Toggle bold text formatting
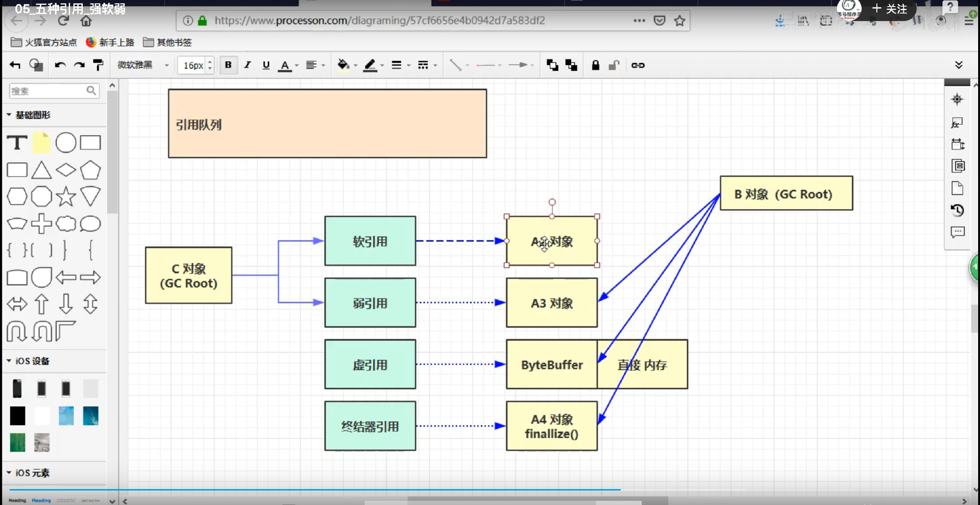 point(228,65)
